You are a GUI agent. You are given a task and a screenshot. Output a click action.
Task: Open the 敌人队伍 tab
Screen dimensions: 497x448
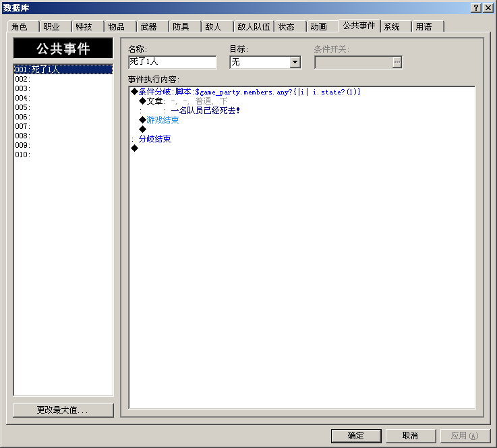(254, 26)
